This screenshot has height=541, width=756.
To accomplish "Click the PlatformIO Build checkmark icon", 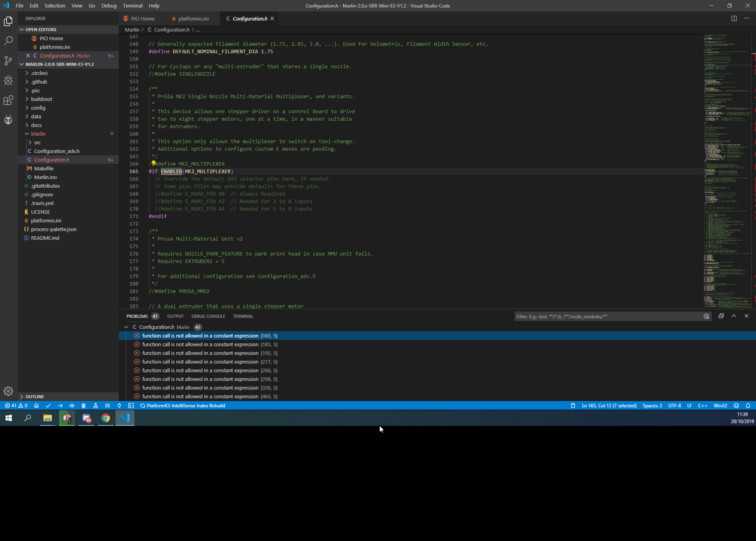I will (x=48, y=406).
